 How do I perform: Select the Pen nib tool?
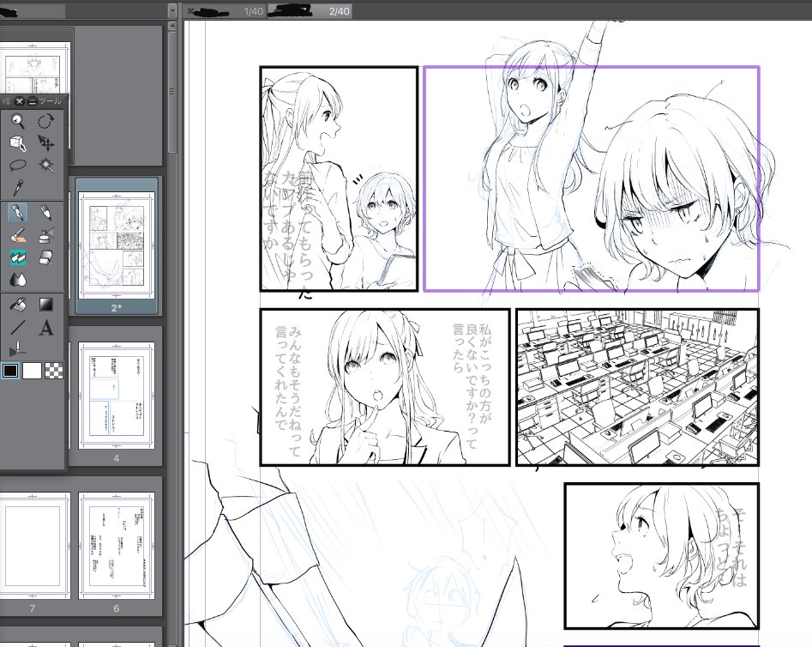point(18,213)
